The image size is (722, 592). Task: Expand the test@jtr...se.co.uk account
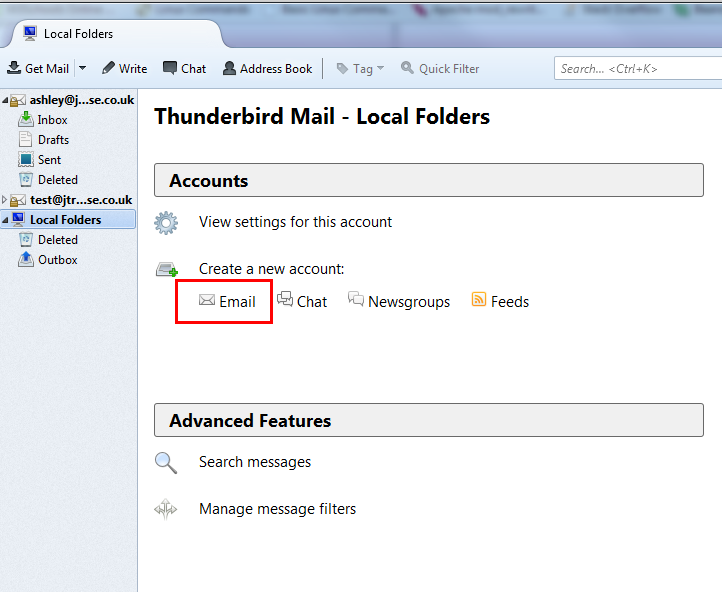pos(5,199)
